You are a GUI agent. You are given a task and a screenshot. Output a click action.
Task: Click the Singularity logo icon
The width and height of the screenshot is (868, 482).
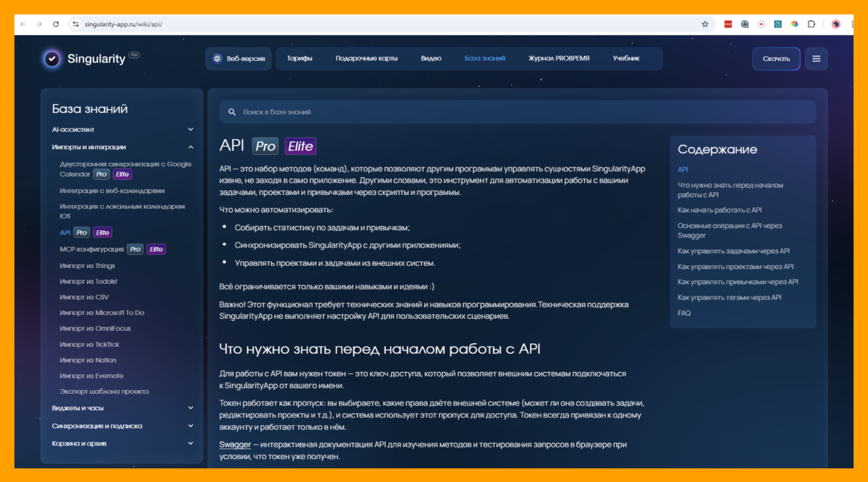[52, 59]
